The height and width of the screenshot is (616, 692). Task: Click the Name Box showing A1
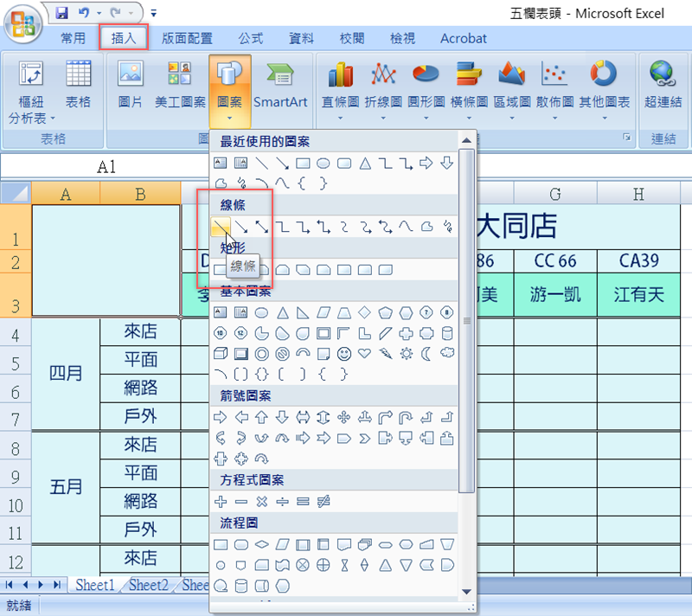click(x=106, y=167)
